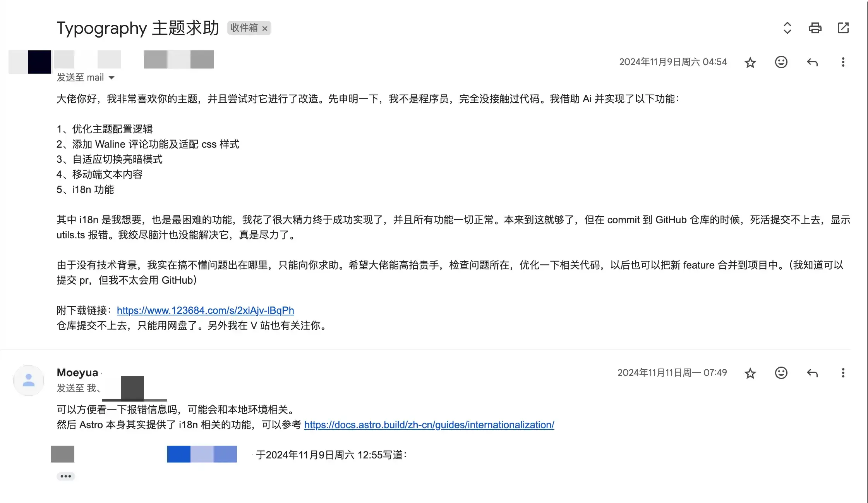Select Moeyua's profile avatar
The image size is (868, 503).
(x=29, y=380)
